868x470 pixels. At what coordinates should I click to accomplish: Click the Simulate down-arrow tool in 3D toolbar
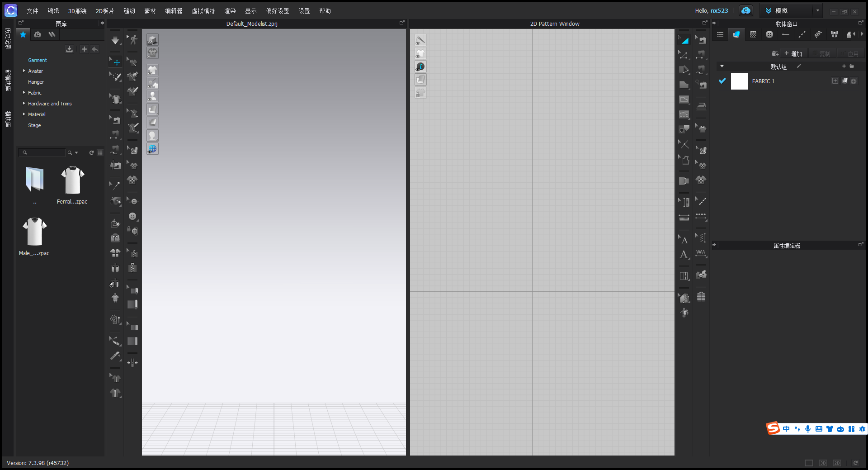pyautogui.click(x=116, y=40)
